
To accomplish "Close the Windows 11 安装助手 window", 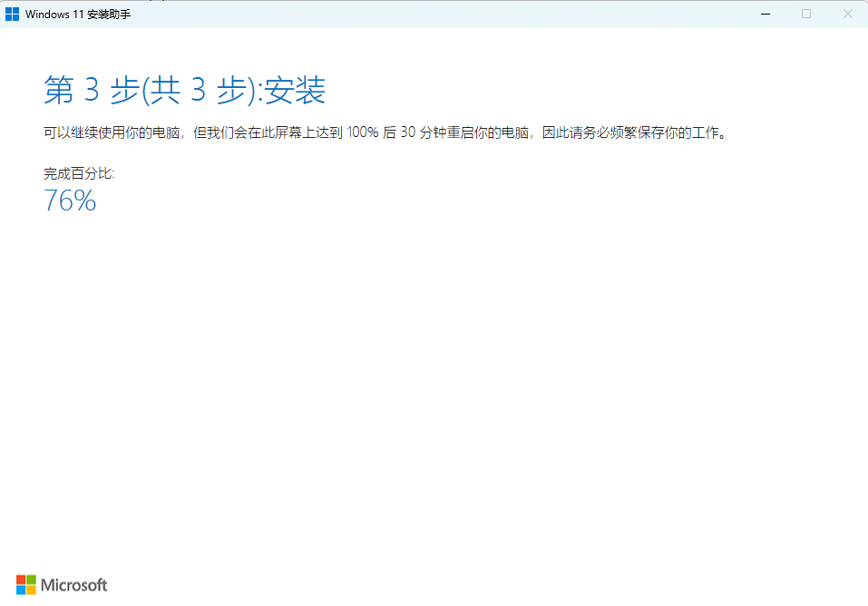I will (x=847, y=14).
